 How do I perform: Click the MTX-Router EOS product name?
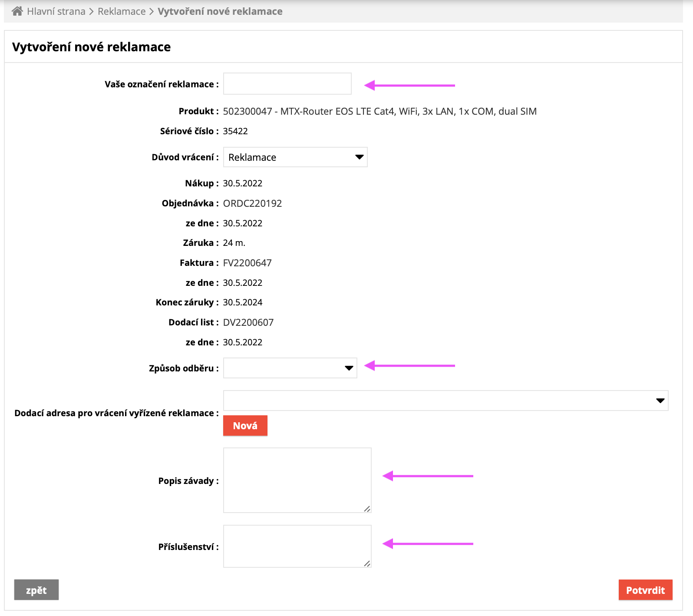click(x=379, y=111)
